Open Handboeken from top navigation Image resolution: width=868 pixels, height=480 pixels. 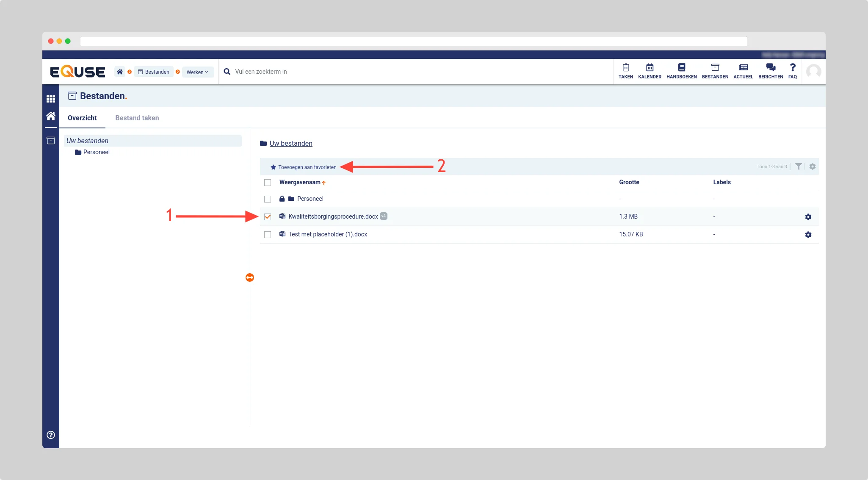(x=681, y=71)
